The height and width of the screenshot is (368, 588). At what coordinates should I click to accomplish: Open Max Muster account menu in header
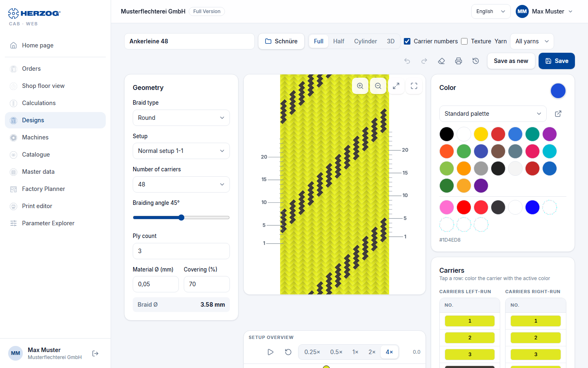[x=545, y=11]
